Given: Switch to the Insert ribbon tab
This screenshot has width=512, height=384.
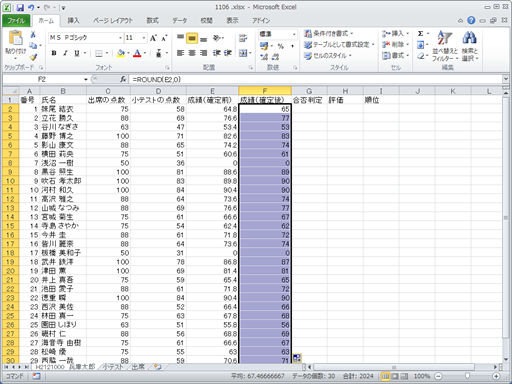Looking at the screenshot, I should [x=73, y=21].
